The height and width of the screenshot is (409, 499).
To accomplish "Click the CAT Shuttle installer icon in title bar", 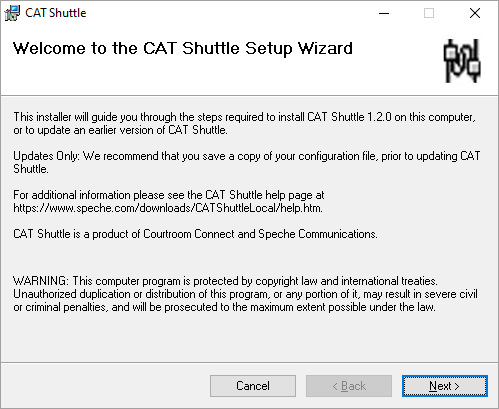I will [12, 13].
